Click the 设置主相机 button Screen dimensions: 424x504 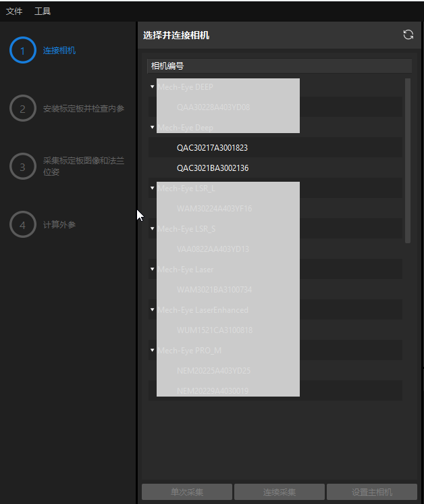[x=372, y=492]
